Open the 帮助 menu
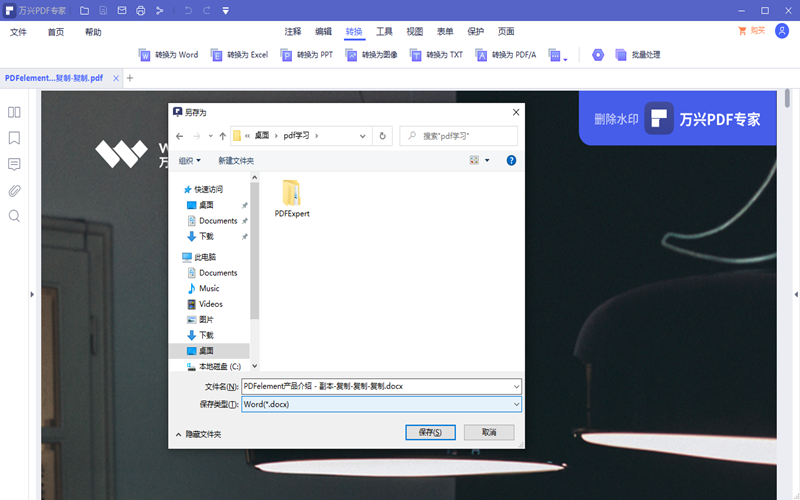 93,32
